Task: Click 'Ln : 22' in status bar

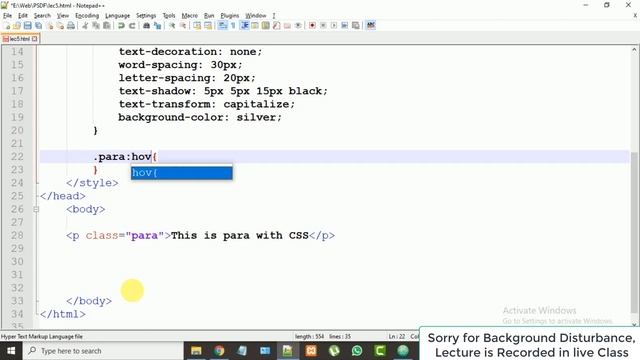Action: [397, 337]
